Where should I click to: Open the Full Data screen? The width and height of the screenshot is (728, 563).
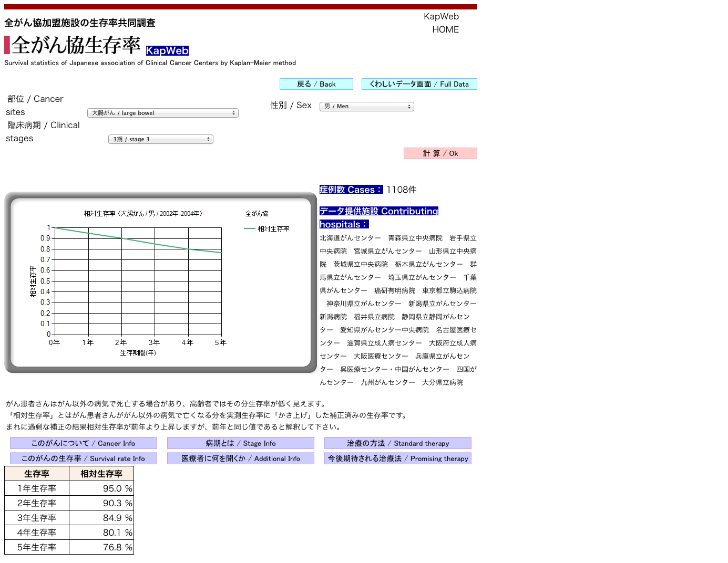[419, 84]
